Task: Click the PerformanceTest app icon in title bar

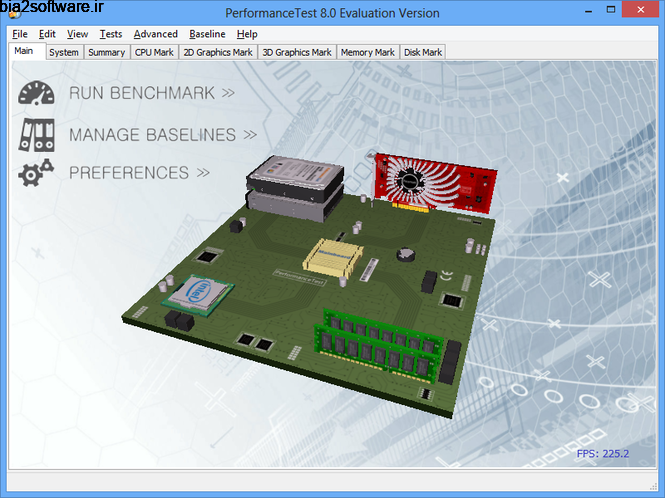Action: pos(15,13)
